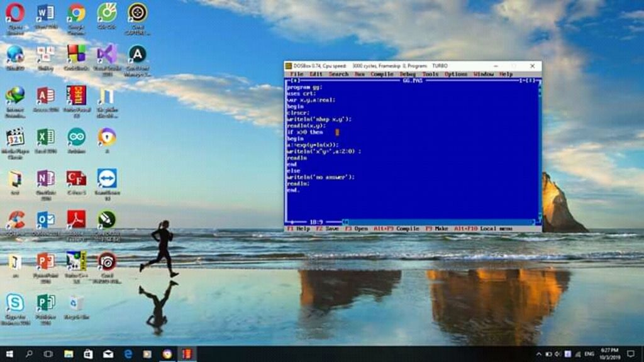Select the Recycle Bin on the desktop
Image resolution: width=644 pixels, height=362 pixels.
coord(76,304)
